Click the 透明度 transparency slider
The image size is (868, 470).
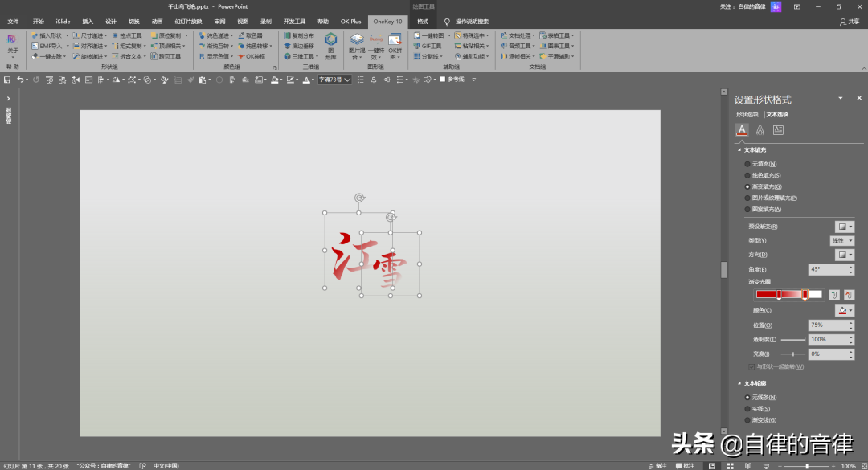[792, 340]
